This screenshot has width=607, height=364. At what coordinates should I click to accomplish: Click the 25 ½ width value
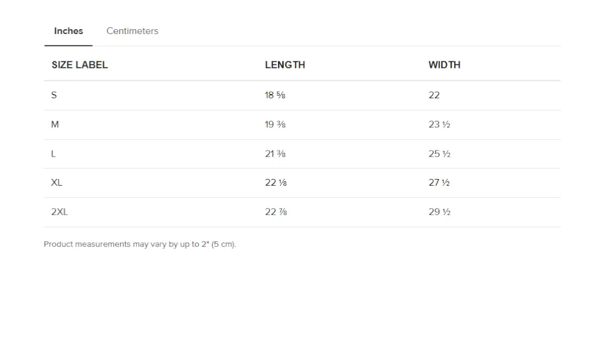(x=439, y=154)
